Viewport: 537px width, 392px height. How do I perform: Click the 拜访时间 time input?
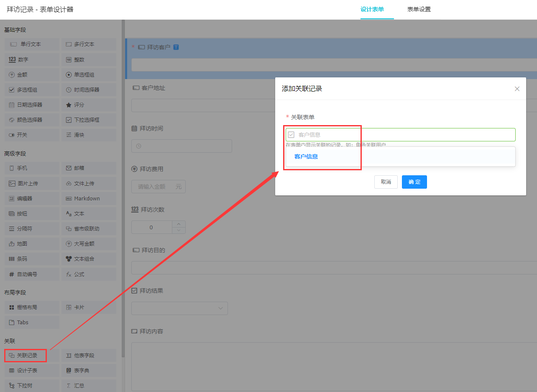click(x=182, y=146)
